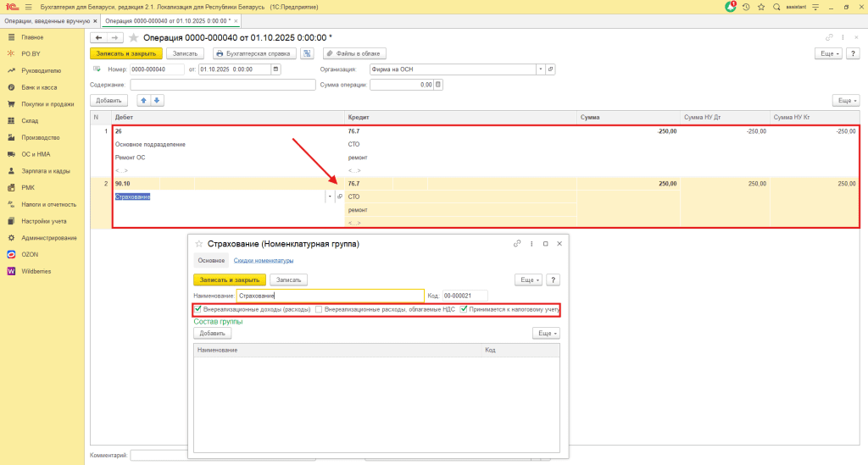
Task: Copy link in Страхование dialog
Action: (517, 243)
